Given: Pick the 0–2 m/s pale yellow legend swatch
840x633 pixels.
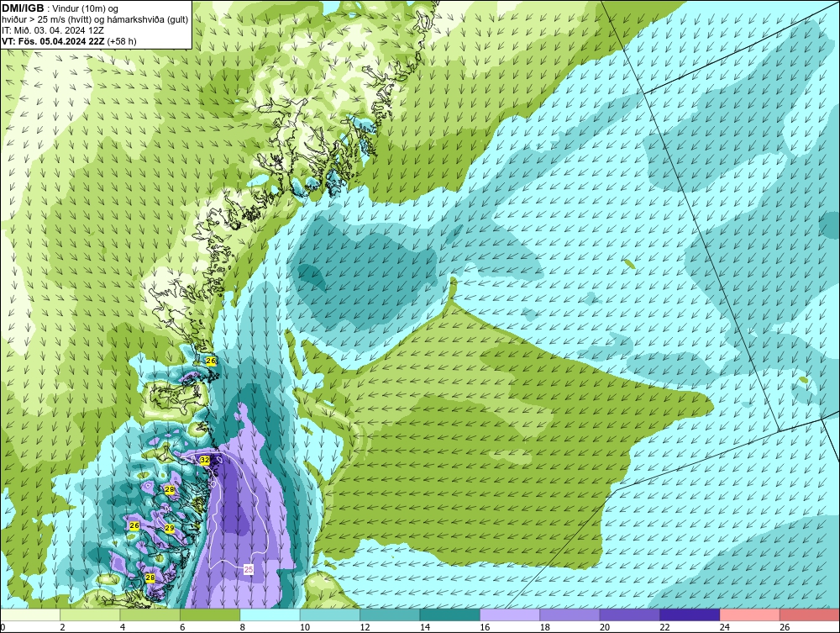Looking at the screenshot, I should [x=30, y=615].
